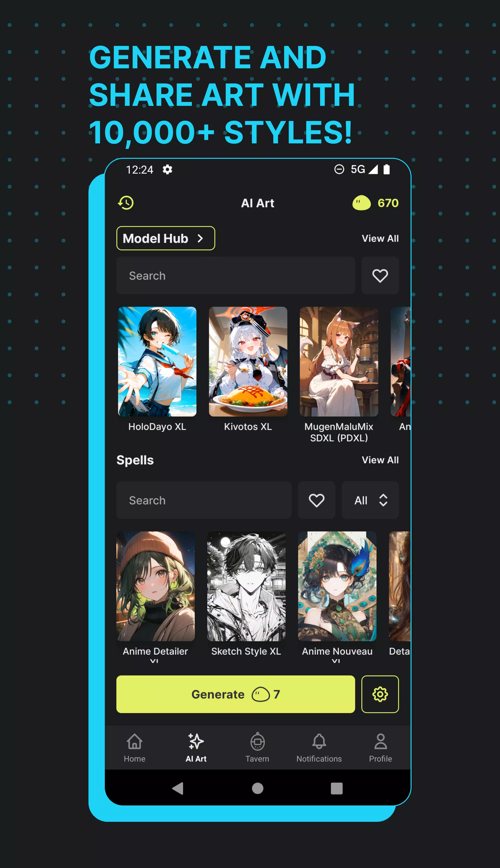Tap View All for Model Hub section
This screenshot has height=868, width=500.
click(x=380, y=238)
